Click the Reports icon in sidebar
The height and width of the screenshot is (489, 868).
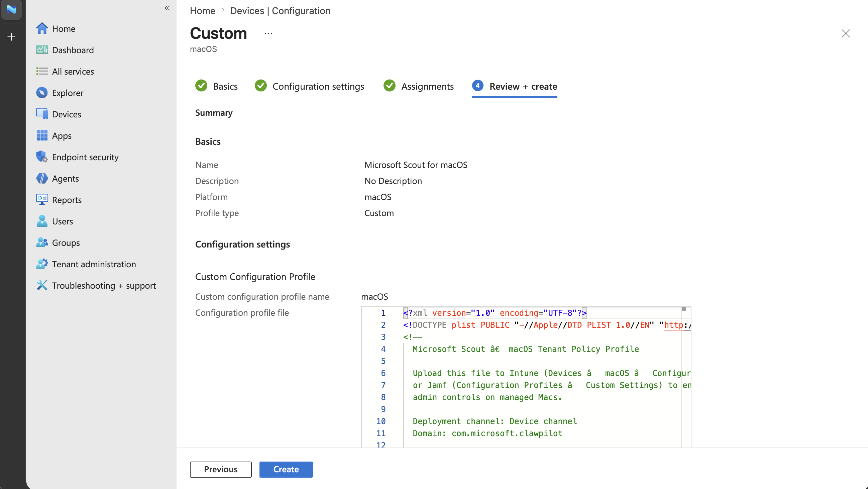point(42,200)
